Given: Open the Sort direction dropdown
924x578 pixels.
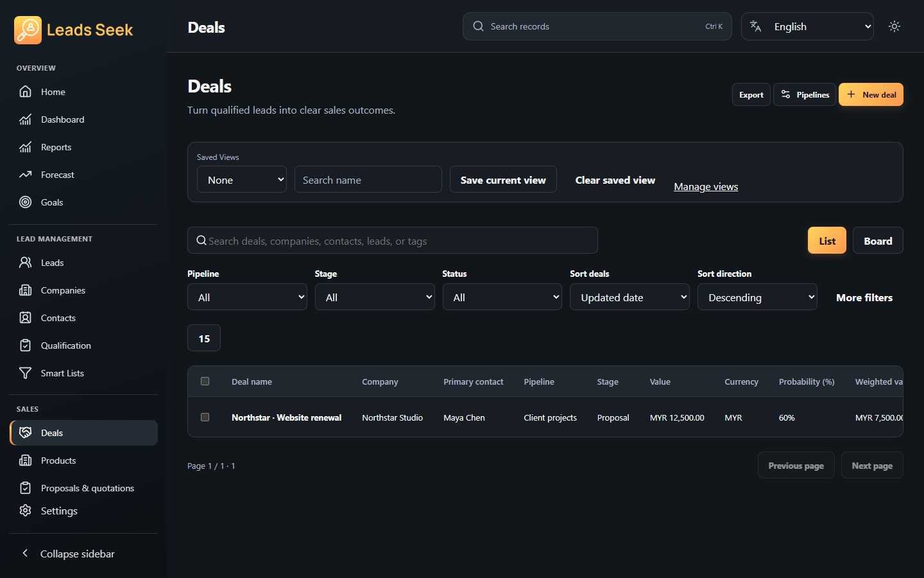Looking at the screenshot, I should coord(757,297).
